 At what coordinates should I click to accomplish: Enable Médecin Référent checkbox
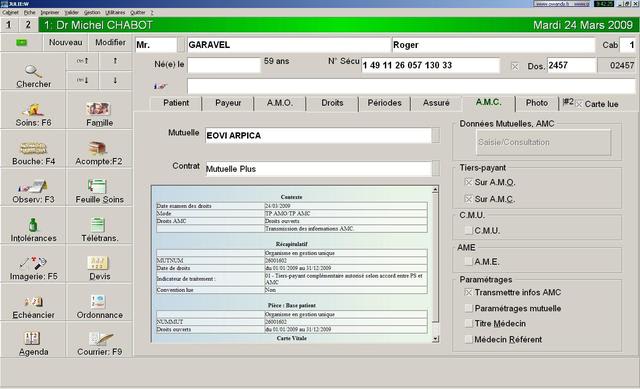tap(469, 339)
